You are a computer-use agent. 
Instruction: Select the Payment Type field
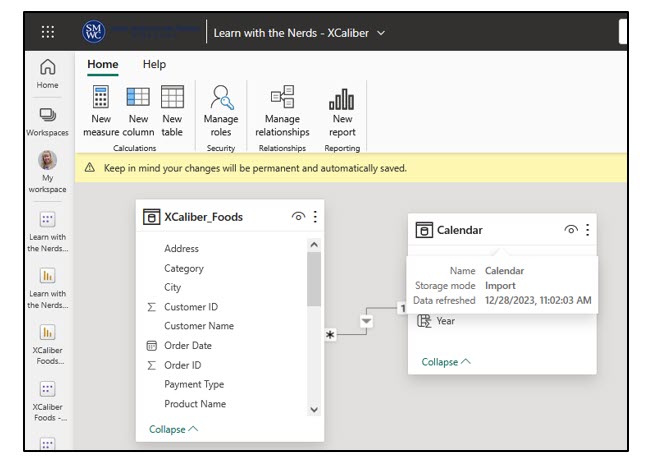[x=194, y=384]
